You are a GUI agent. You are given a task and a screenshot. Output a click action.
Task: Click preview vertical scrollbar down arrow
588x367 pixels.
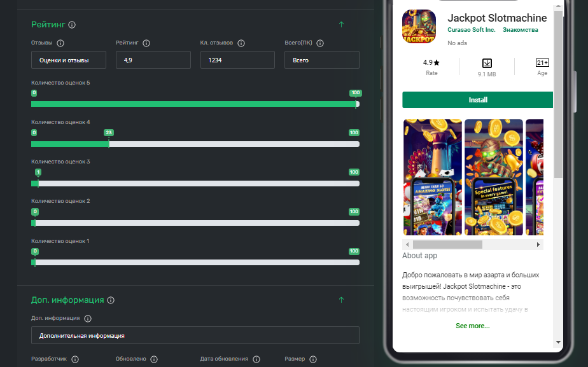coord(558,342)
